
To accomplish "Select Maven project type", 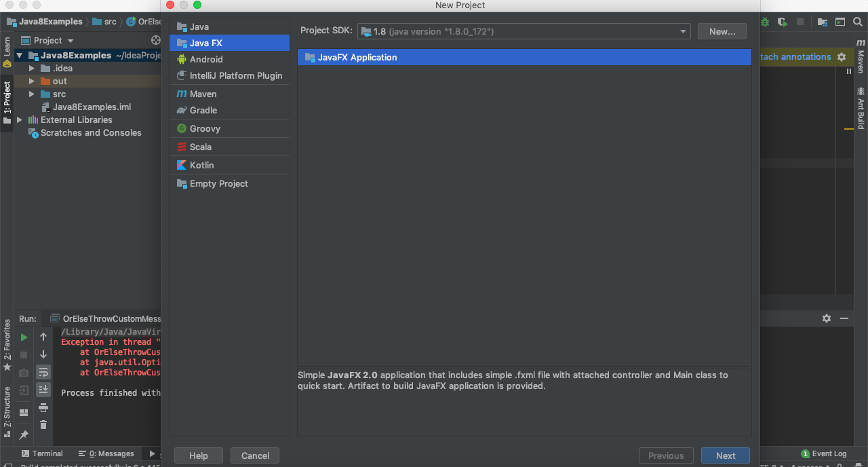I will click(229, 94).
